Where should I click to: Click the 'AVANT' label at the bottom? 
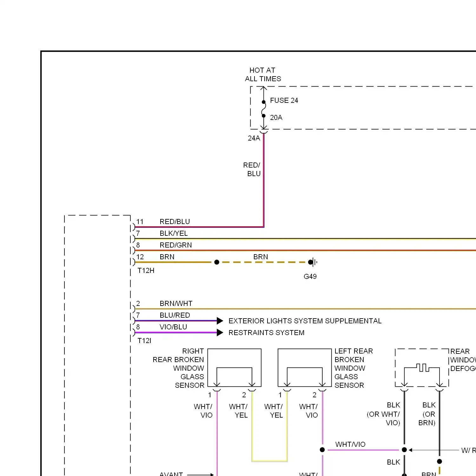pyautogui.click(x=171, y=474)
